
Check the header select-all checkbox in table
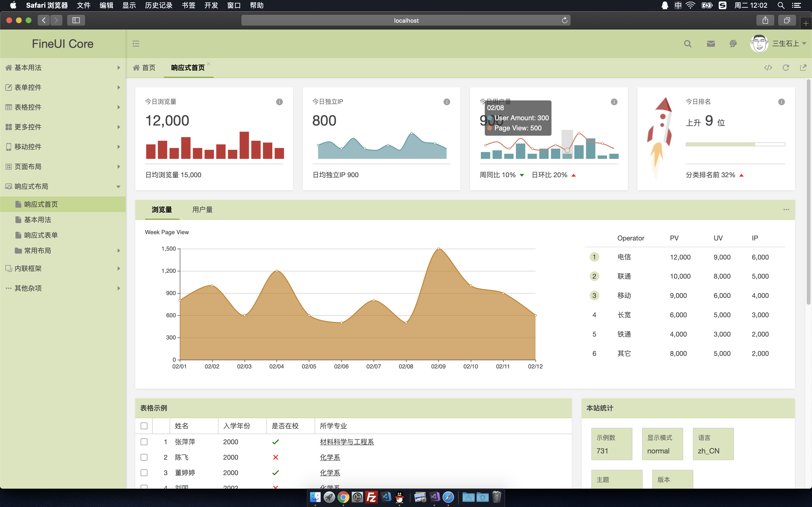tap(144, 426)
